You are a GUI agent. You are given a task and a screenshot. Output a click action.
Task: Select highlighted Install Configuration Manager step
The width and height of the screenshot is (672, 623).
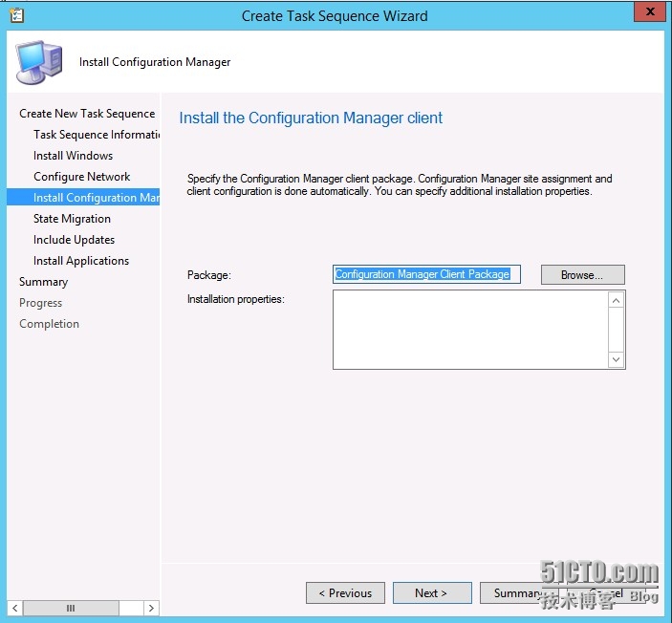point(83,198)
